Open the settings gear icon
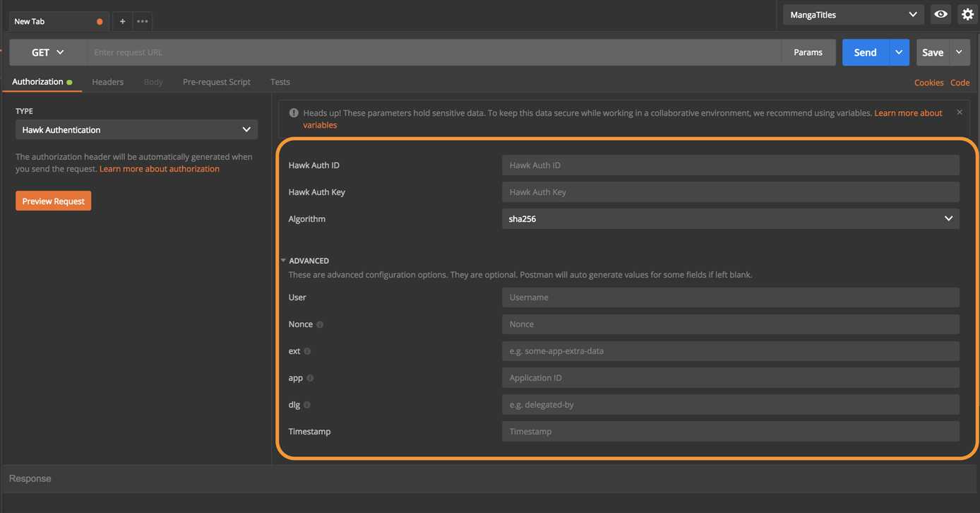The image size is (980, 513). click(967, 14)
